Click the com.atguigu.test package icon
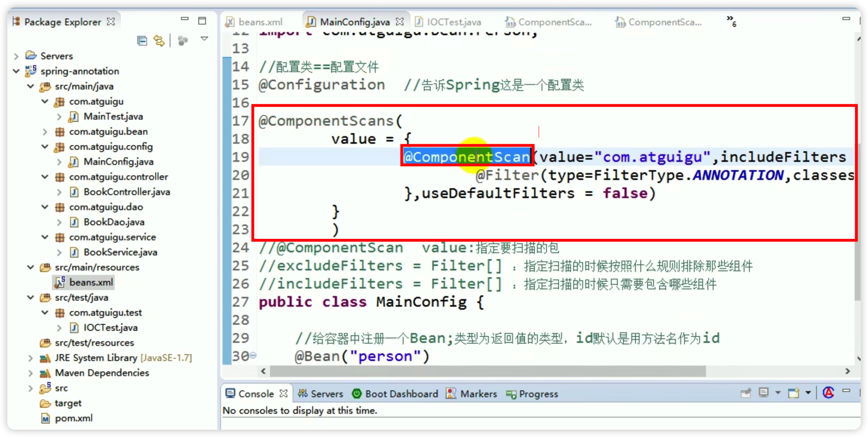The width and height of the screenshot is (868, 437). point(60,313)
